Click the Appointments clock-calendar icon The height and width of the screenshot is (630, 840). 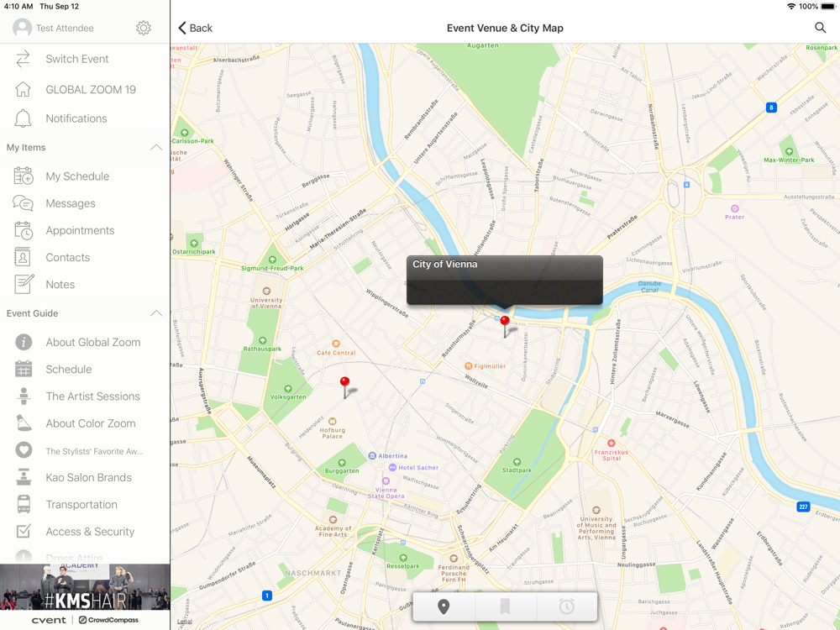[x=24, y=230]
